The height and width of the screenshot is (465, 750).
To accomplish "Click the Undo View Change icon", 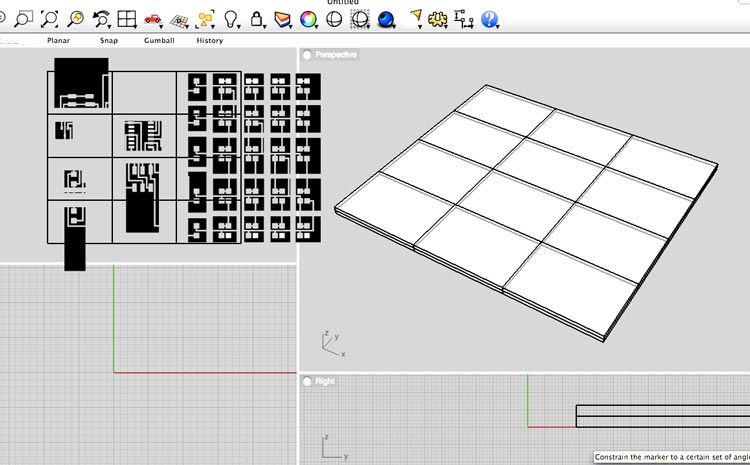I will (x=101, y=19).
